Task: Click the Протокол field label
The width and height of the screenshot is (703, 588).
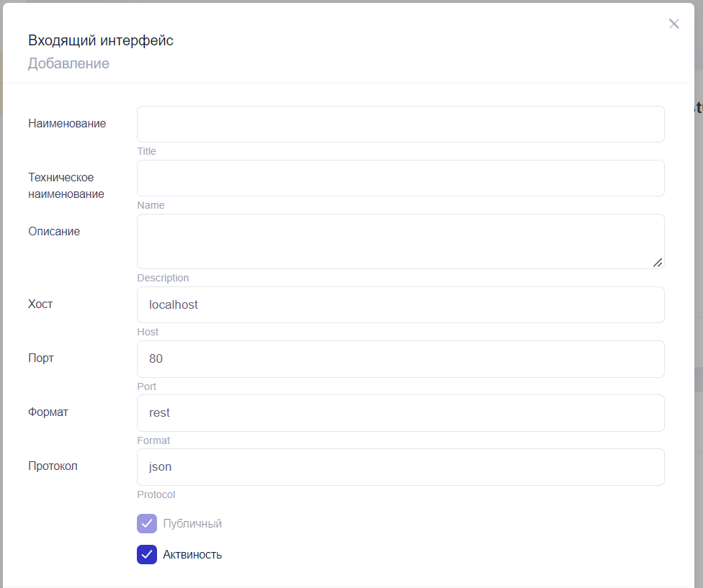Action: coord(53,466)
